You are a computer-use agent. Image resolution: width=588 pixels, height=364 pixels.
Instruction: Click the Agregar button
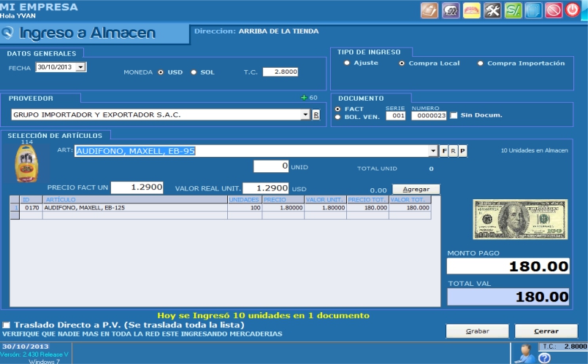pos(416,189)
